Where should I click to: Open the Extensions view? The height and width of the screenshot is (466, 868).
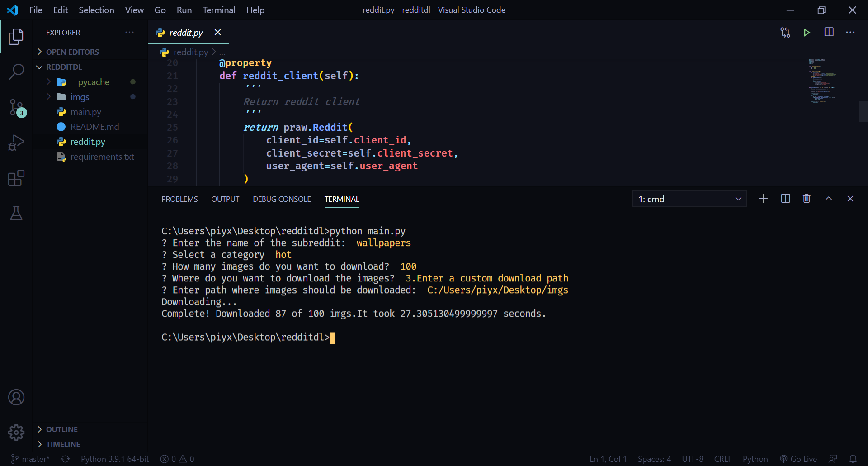[x=16, y=178]
